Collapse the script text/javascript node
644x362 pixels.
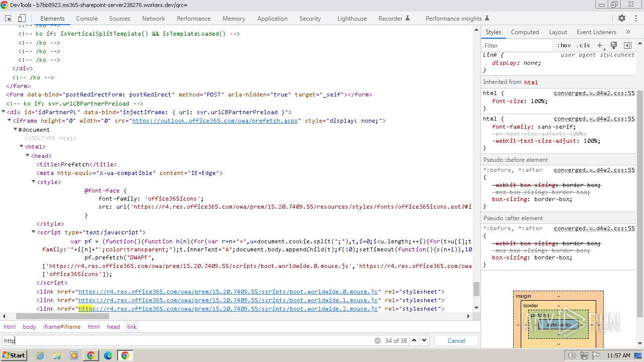click(34, 232)
